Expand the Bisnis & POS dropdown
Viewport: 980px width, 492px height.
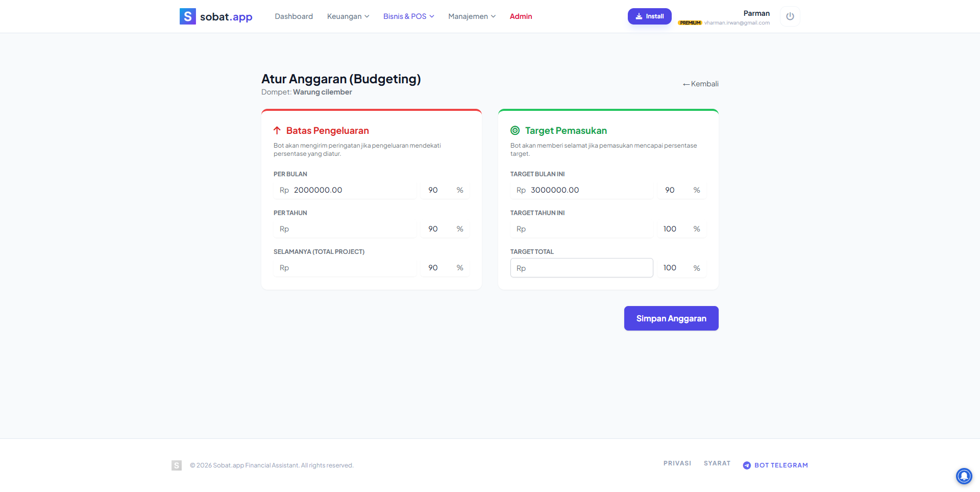[408, 16]
